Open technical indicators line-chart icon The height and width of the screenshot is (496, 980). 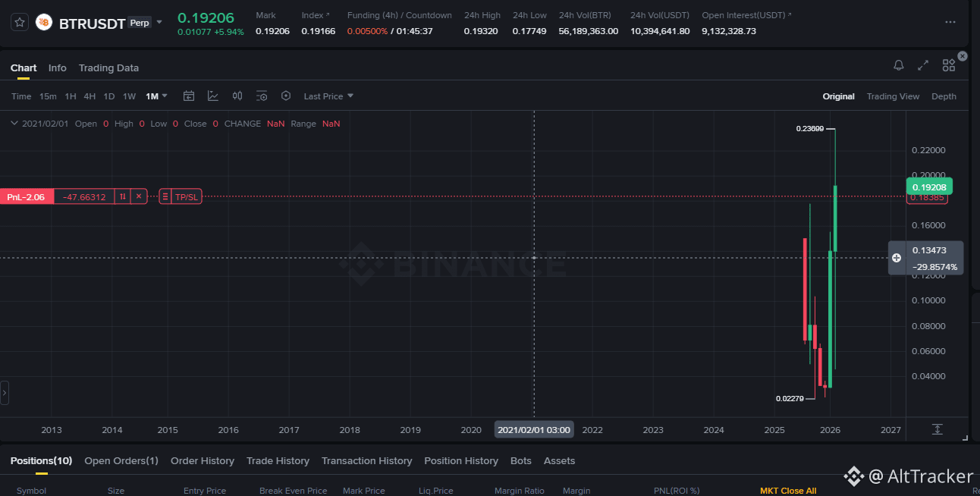tap(213, 96)
